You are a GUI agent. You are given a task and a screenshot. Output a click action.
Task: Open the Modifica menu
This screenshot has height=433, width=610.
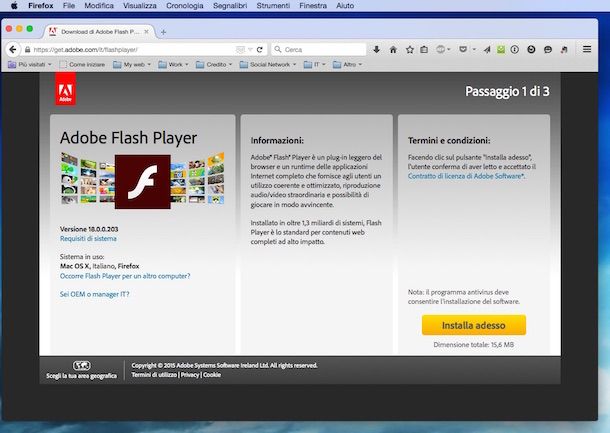point(99,5)
